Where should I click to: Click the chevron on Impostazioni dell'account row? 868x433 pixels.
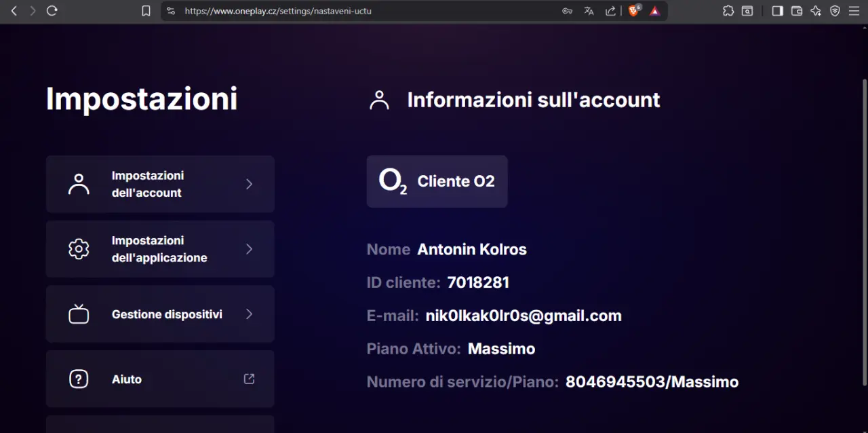pos(249,184)
